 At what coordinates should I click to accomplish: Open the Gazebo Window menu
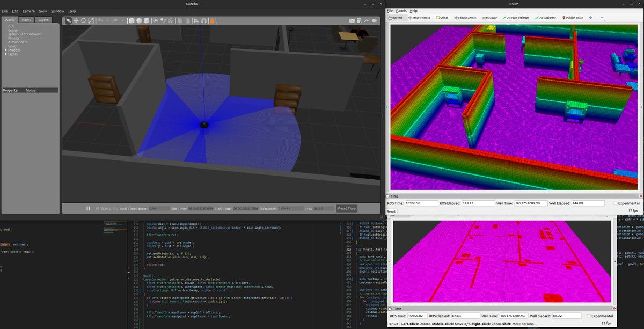pyautogui.click(x=57, y=11)
